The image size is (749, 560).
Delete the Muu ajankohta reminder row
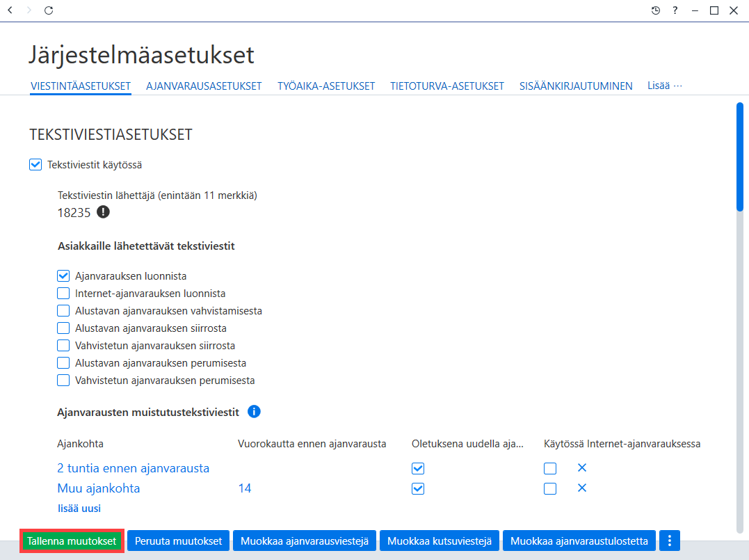(x=582, y=488)
